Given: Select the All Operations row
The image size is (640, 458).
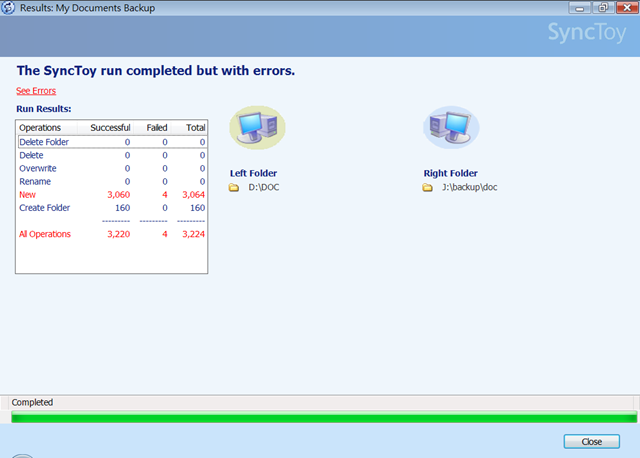Looking at the screenshot, I should [112, 234].
